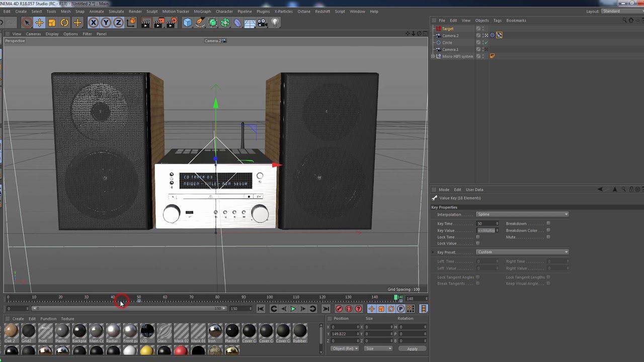
Task: Enable the Breakdown Color checkbox
Action: [548, 230]
